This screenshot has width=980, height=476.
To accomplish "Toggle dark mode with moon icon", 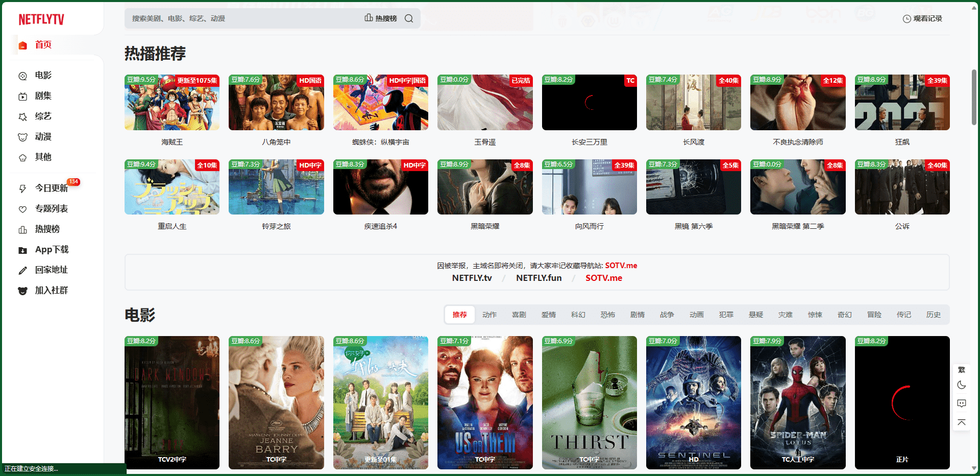I will click(962, 385).
